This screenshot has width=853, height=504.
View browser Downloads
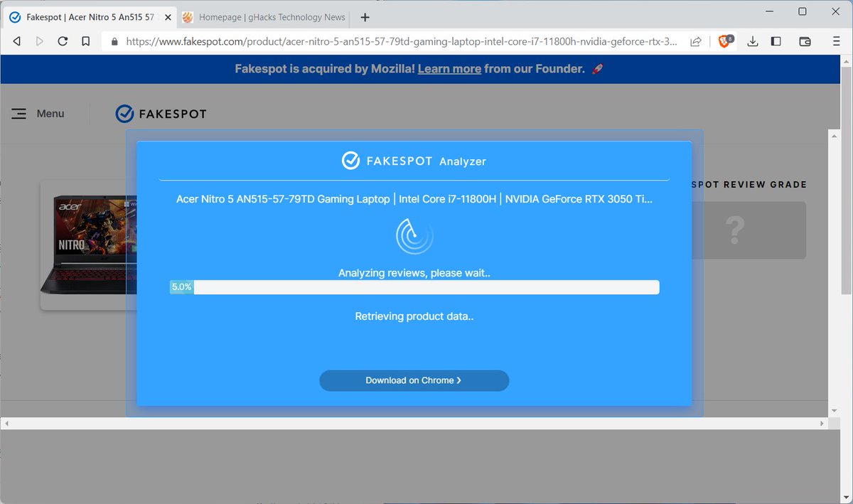tap(752, 41)
